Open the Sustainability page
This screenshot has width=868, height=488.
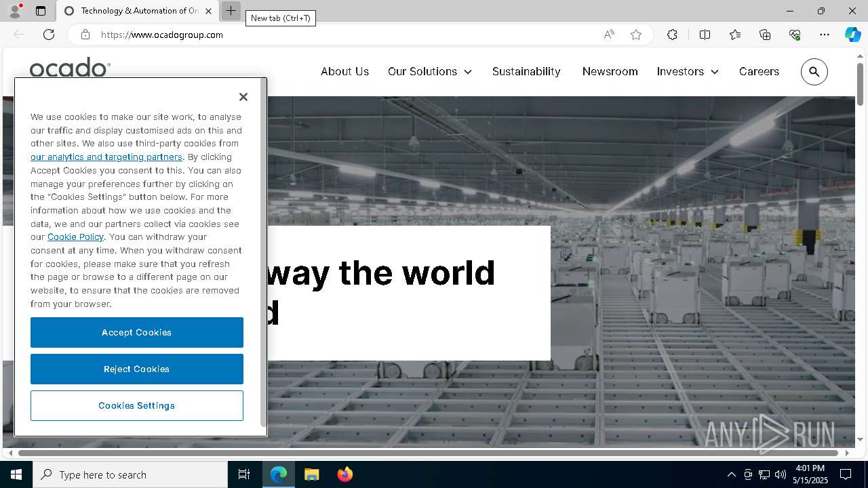click(x=526, y=71)
